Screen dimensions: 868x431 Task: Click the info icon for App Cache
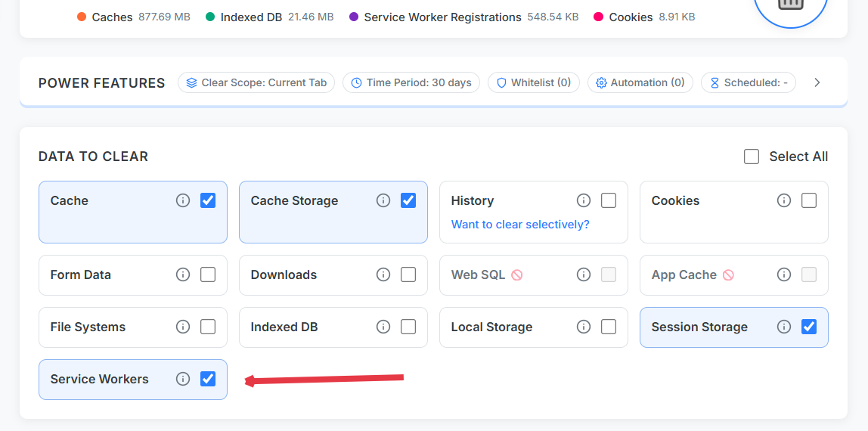click(784, 274)
